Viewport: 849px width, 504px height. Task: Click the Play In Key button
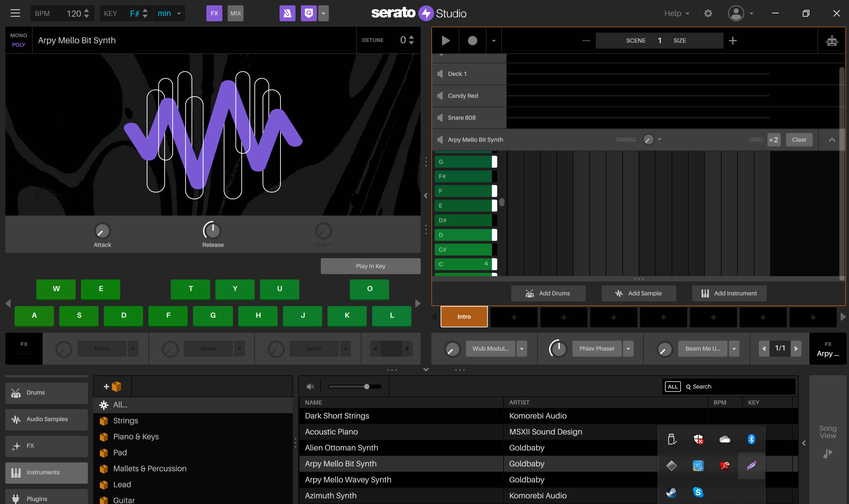[x=370, y=266]
